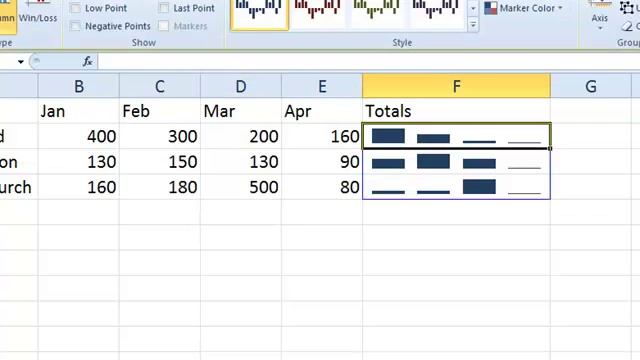Screen dimensions: 640x360
Task: Select the Apr header cell
Action: [x=322, y=111]
